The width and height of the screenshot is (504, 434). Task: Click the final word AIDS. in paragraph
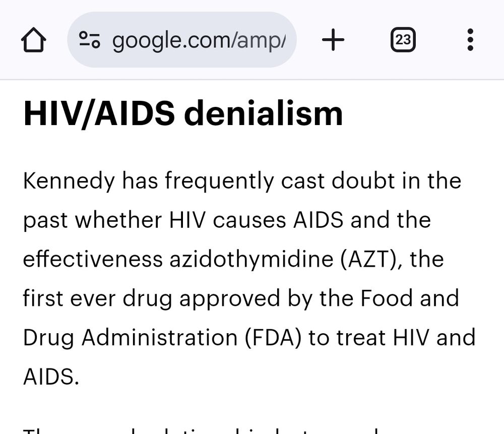(x=51, y=377)
